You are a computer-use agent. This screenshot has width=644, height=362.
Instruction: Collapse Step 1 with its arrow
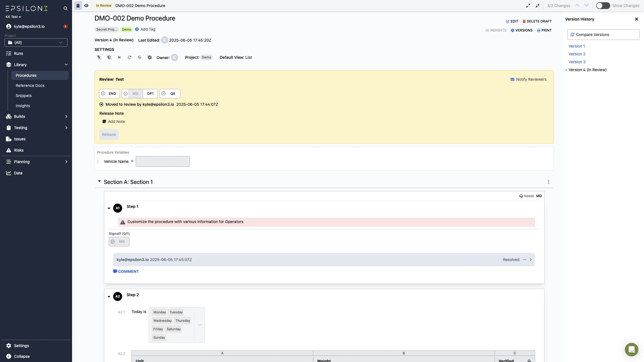pos(109,208)
